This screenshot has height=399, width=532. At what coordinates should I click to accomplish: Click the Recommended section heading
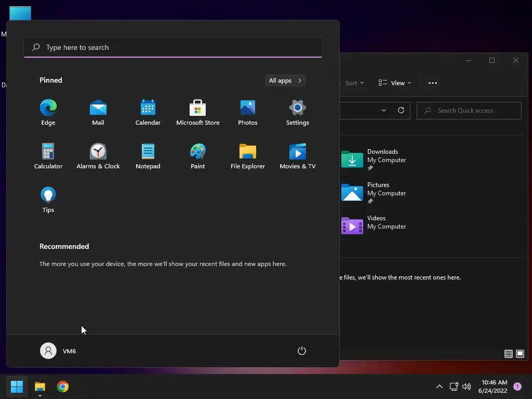point(64,246)
